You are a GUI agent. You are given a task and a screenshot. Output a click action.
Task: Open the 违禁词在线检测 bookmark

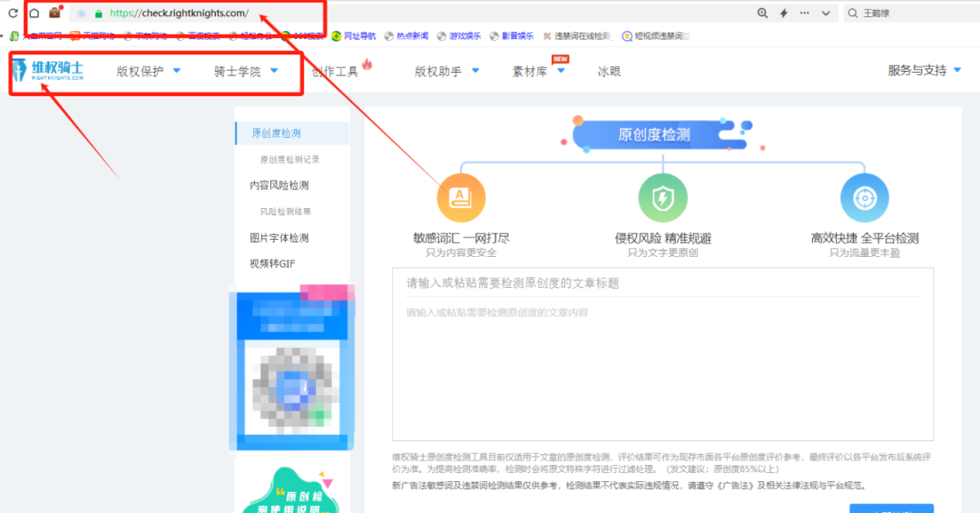click(577, 35)
